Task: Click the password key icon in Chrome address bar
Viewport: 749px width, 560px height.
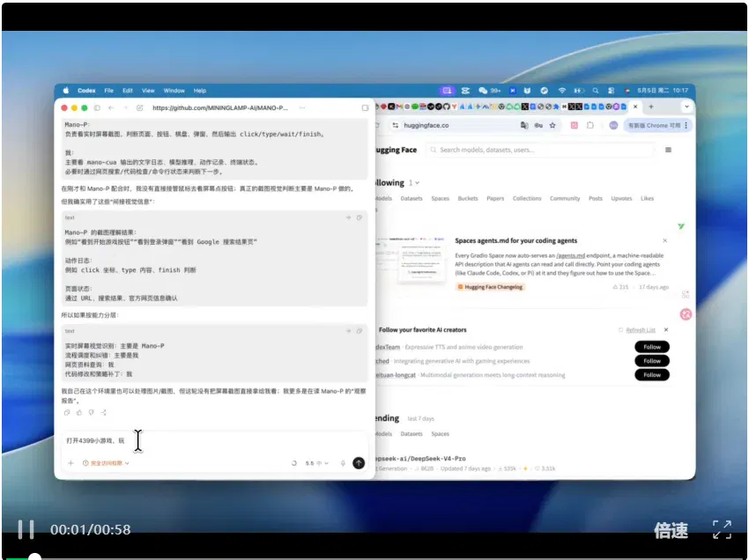Action: click(538, 125)
